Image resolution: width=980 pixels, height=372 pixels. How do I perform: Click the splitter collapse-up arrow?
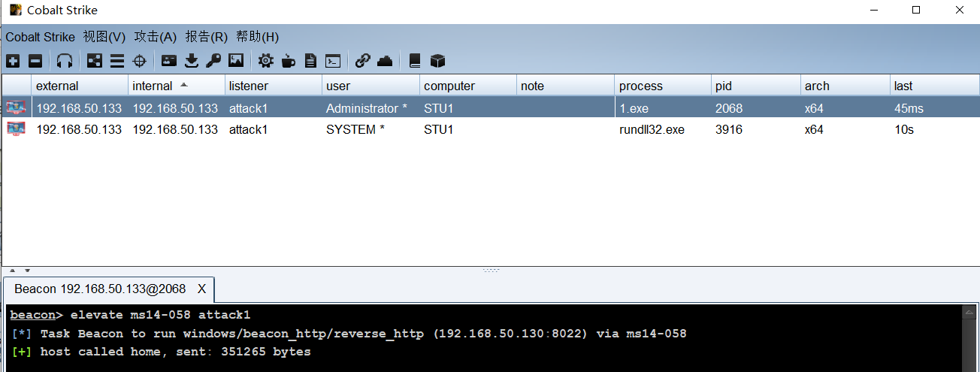13,271
